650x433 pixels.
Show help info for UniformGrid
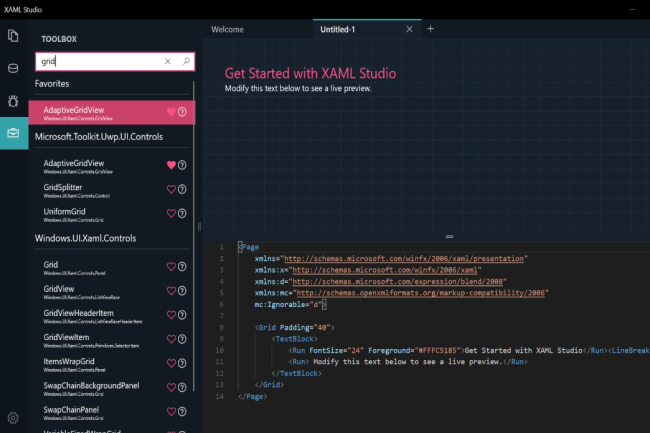pyautogui.click(x=182, y=214)
